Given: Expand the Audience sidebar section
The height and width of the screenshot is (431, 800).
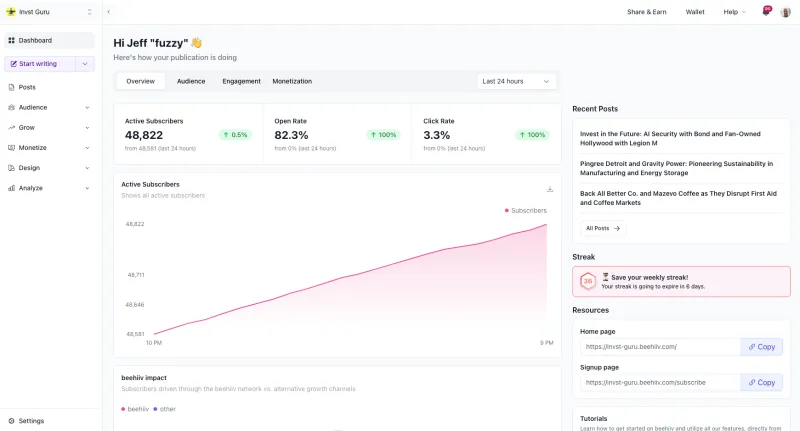Looking at the screenshot, I should [x=49, y=108].
